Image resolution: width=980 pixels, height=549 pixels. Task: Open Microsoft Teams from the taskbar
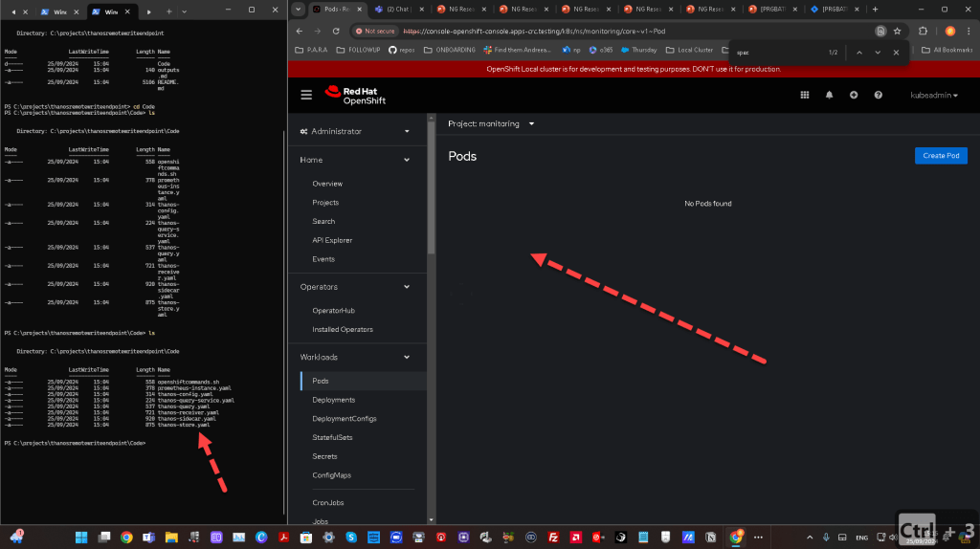148,538
